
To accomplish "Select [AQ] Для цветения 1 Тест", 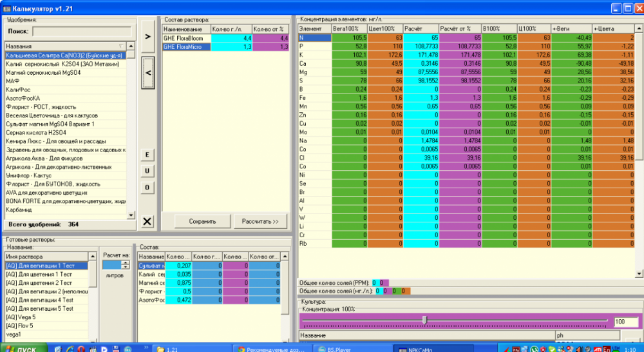I will (x=46, y=274).
